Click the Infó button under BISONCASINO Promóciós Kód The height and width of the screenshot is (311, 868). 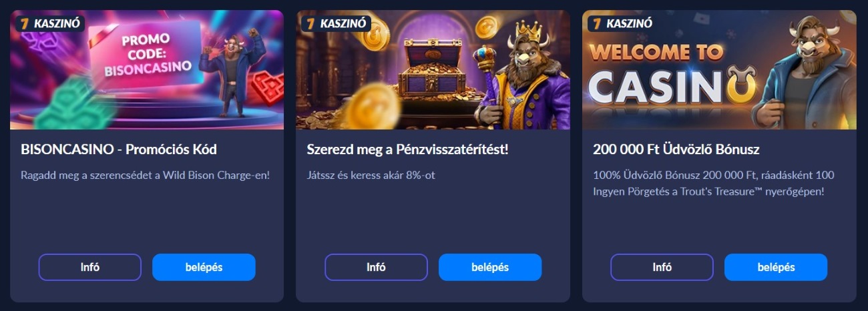pyautogui.click(x=90, y=267)
